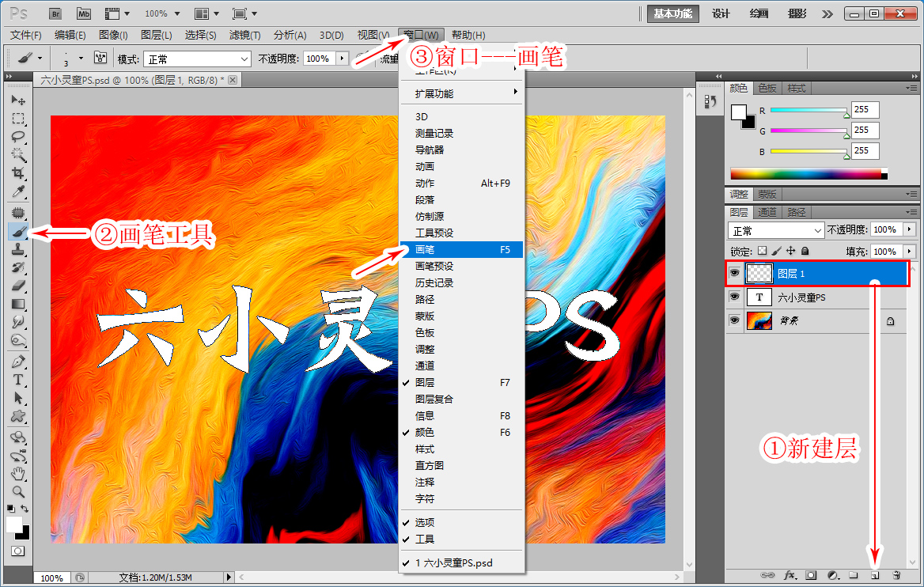This screenshot has width=924, height=587.
Task: Select the Eyedropper tool
Action: (x=18, y=191)
